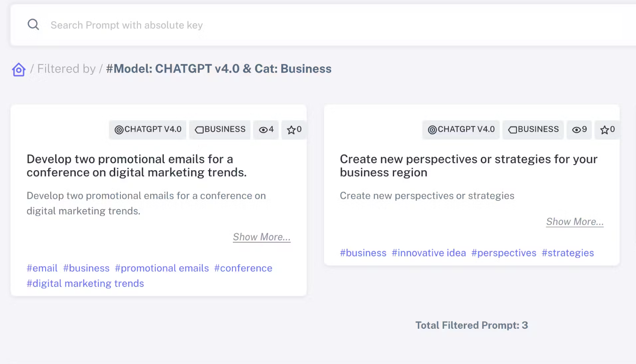Select the #innovative idea hashtag
This screenshot has width=636, height=364.
tap(429, 253)
